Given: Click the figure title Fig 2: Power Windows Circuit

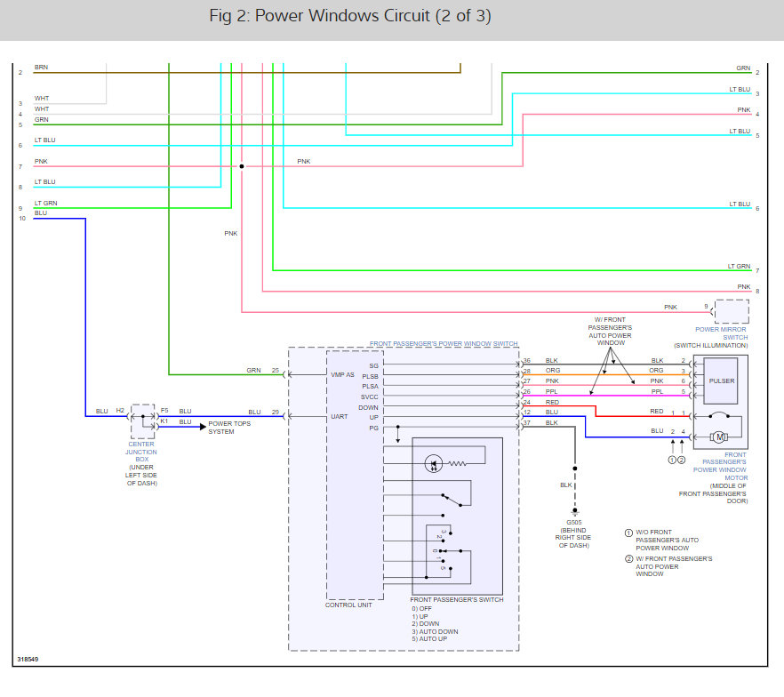Looking at the screenshot, I should point(350,16).
